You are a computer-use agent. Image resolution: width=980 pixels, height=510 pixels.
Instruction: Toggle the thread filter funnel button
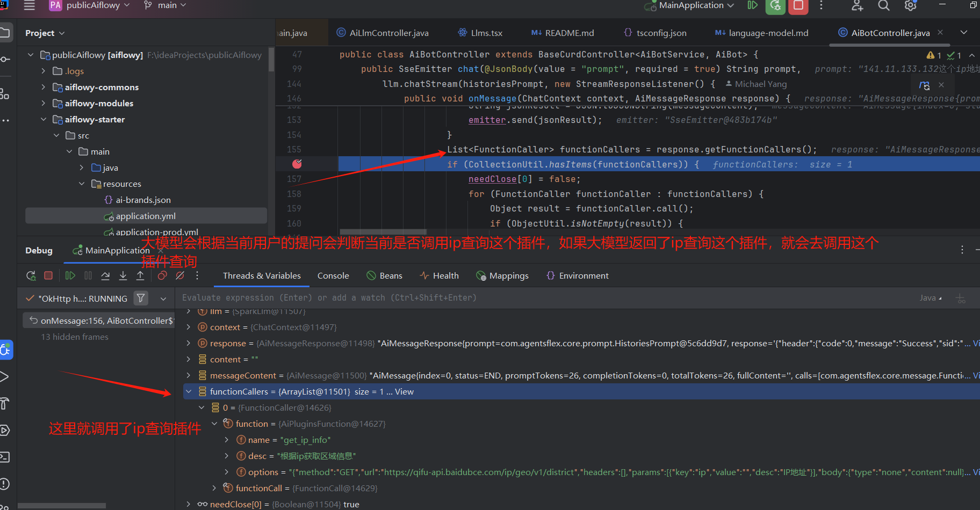pos(141,298)
